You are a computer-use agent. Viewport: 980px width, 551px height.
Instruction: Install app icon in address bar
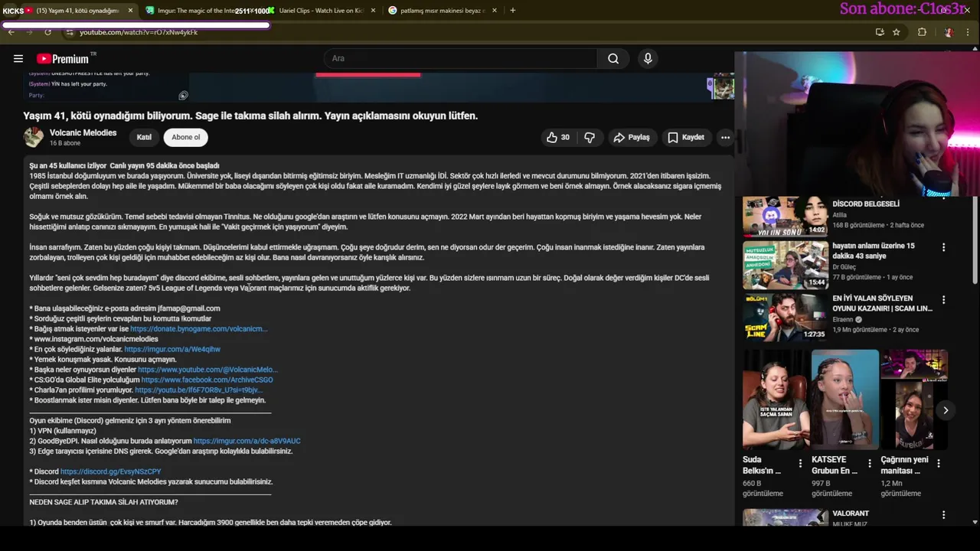coord(880,32)
